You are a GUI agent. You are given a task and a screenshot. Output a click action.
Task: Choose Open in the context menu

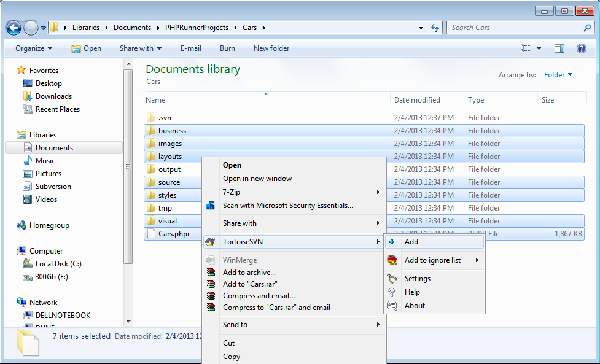pos(294,165)
